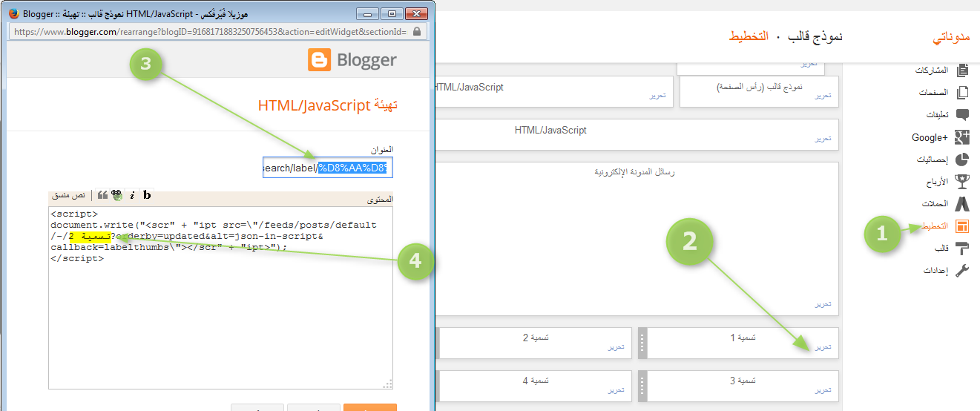Screen dimensions: 980x411
Task: Click the popup heading 'تهيئة HTML/JavaScript'
Action: (328, 106)
